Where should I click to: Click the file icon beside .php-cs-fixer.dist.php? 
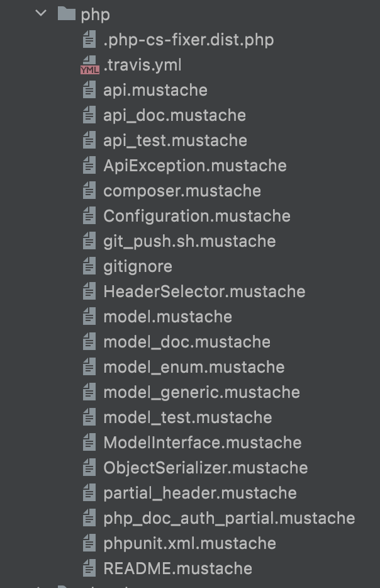[89, 40]
